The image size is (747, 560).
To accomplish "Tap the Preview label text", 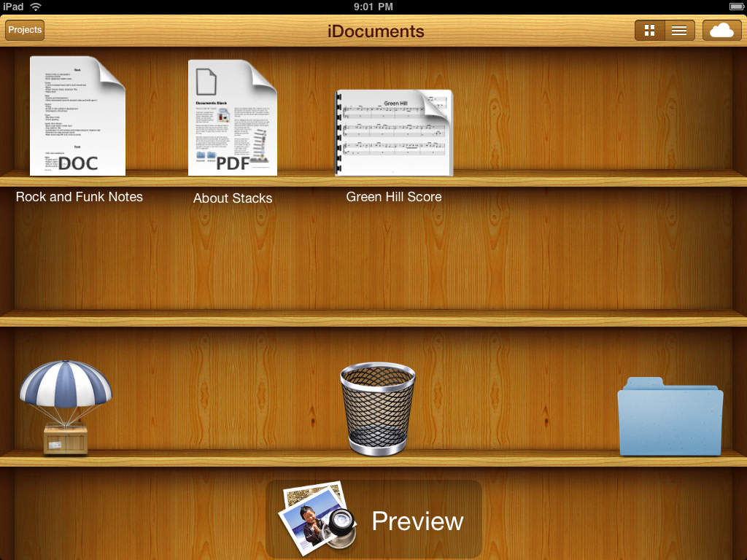I will [417, 521].
